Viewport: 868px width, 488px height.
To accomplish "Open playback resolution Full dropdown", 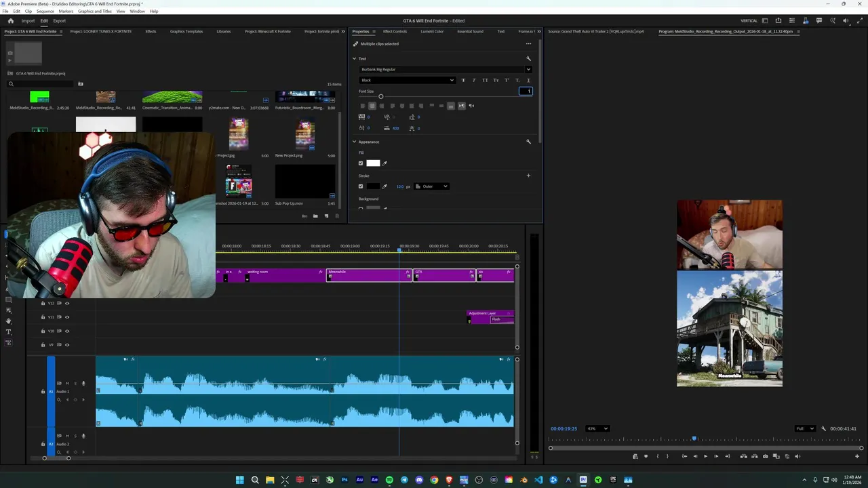I will click(805, 428).
